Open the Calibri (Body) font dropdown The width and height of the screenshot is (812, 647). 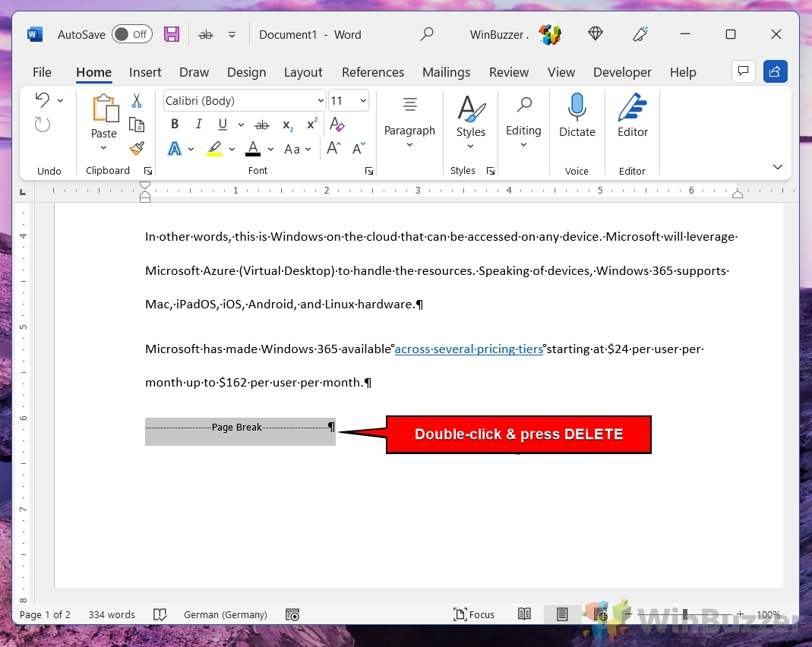(321, 101)
